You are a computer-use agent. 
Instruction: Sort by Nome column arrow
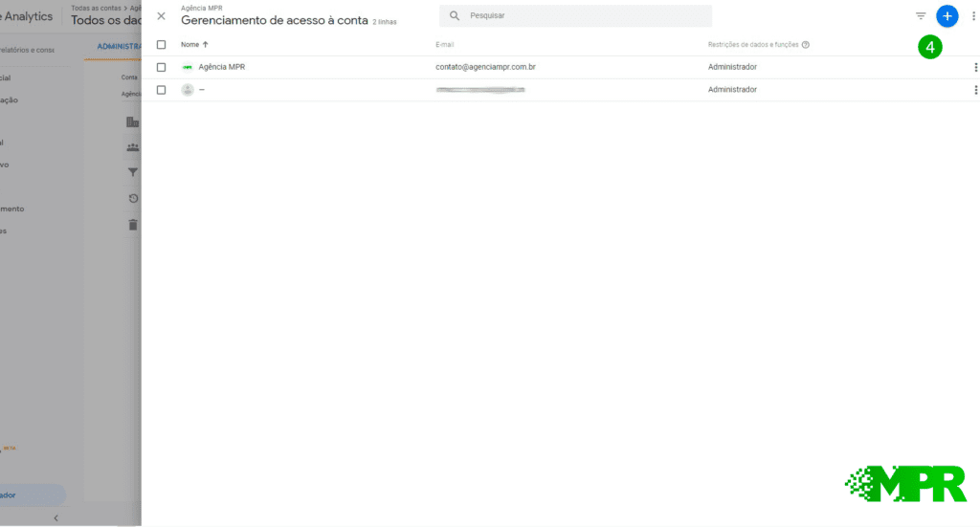coord(205,44)
